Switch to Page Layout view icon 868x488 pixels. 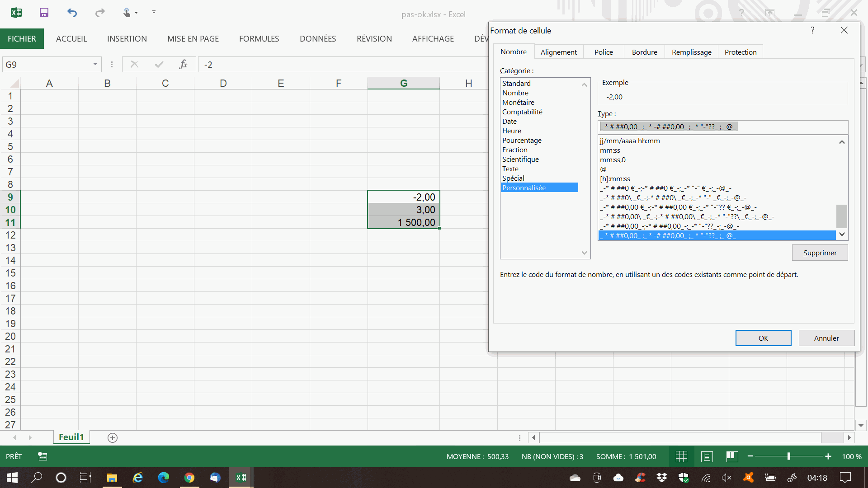[707, 456]
